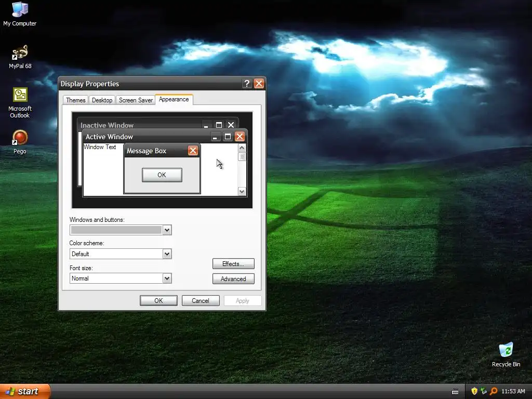Click the OK button inside the Message Box preview
This screenshot has width=532, height=399.
(x=162, y=175)
